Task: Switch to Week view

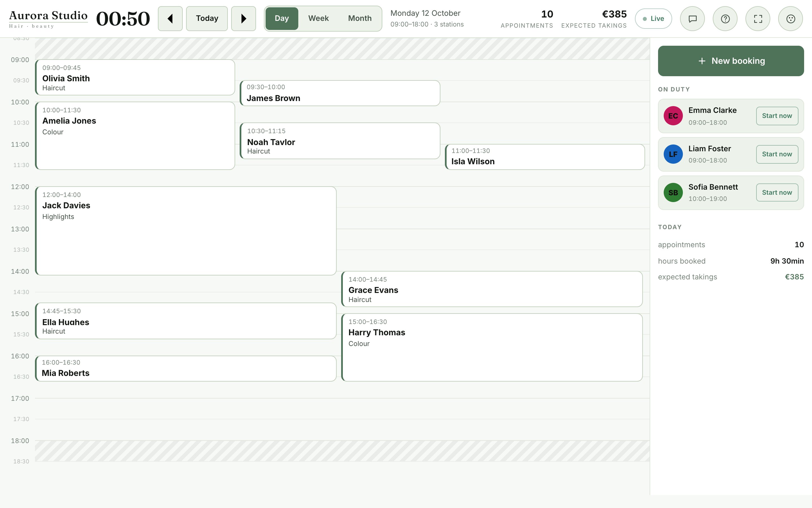Action: point(318,18)
